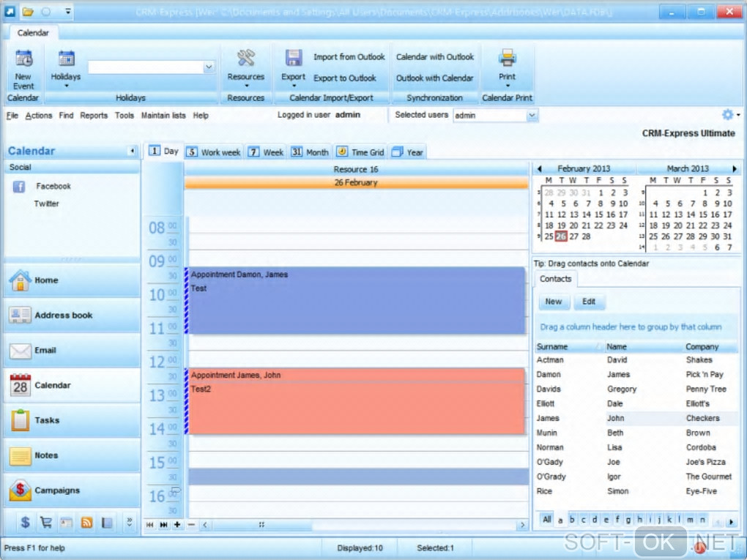Filter contacts by letter b

click(572, 520)
